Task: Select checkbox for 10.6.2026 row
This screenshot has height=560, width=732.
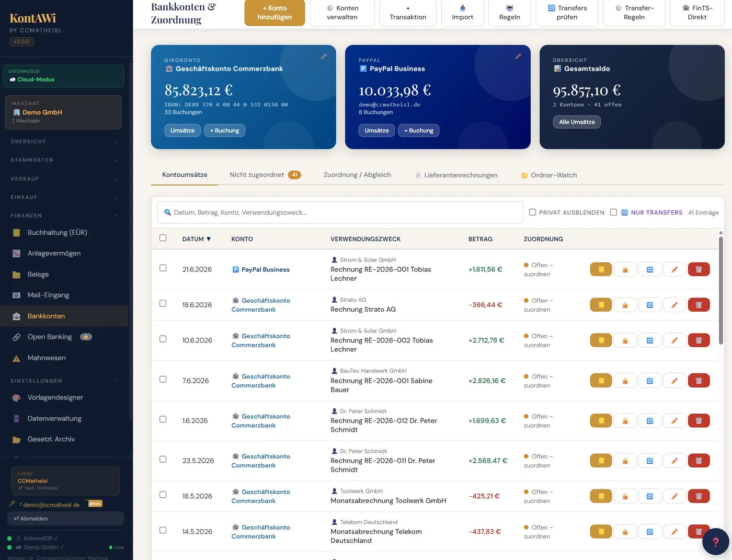Action: 163,339
